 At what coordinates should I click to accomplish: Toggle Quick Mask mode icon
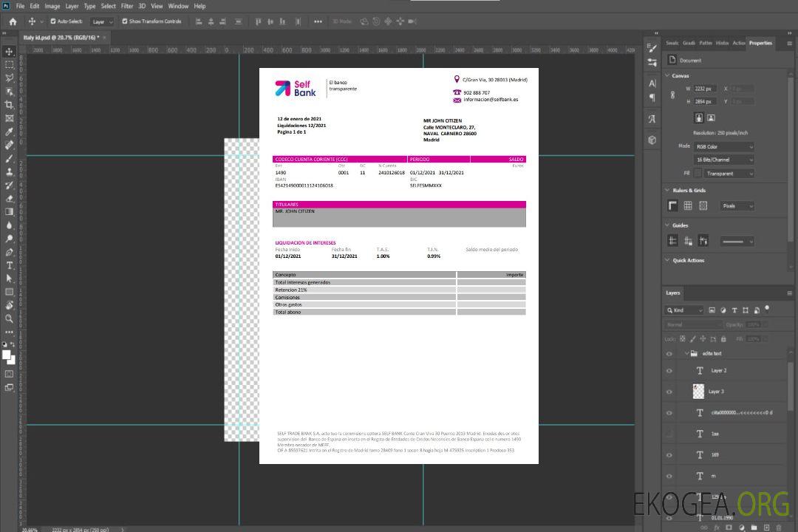[9, 374]
